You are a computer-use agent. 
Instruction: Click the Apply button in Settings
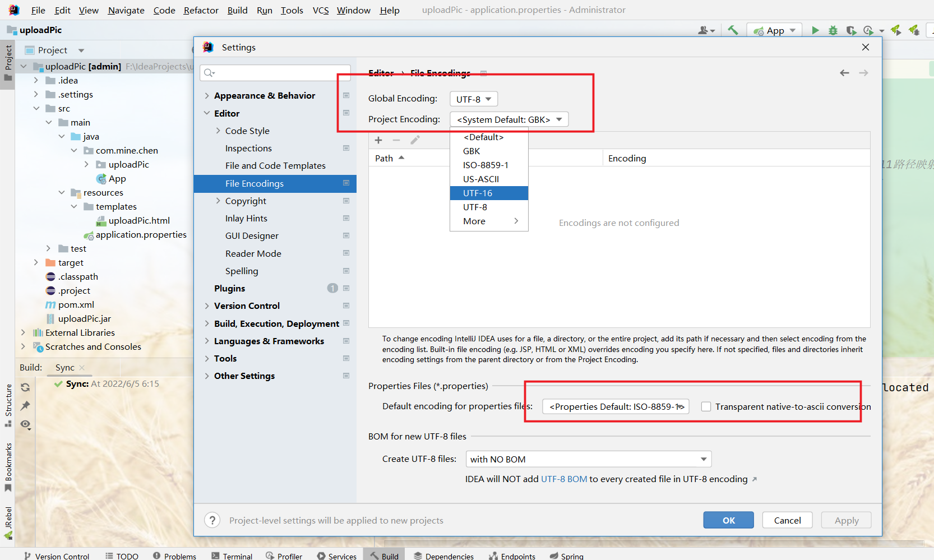[847, 520]
